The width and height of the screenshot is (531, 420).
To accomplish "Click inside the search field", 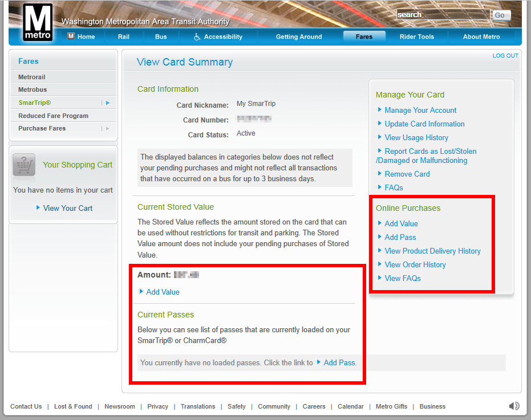I will coord(443,15).
